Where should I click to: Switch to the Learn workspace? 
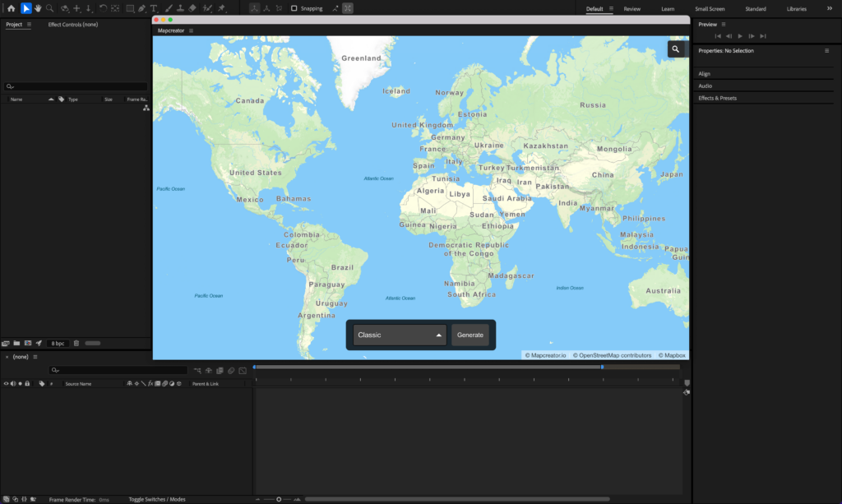click(668, 8)
